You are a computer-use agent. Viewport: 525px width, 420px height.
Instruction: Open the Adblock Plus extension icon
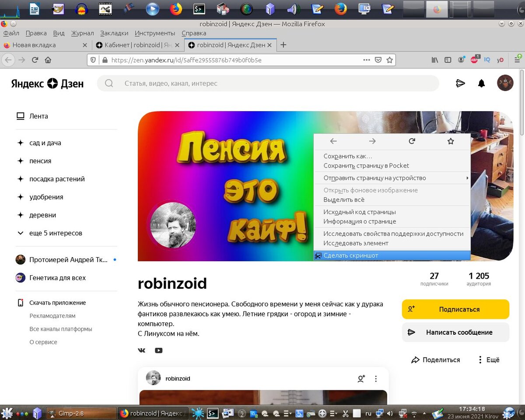pyautogui.click(x=475, y=60)
